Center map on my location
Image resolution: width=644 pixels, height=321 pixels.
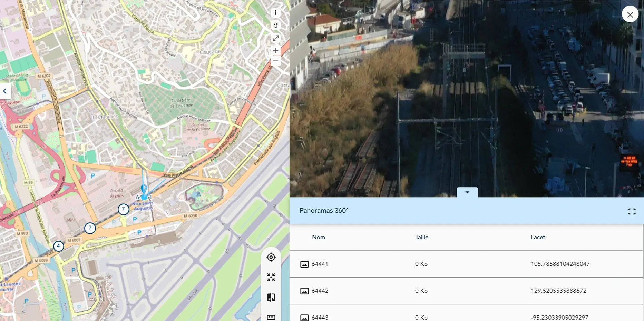coord(271,257)
